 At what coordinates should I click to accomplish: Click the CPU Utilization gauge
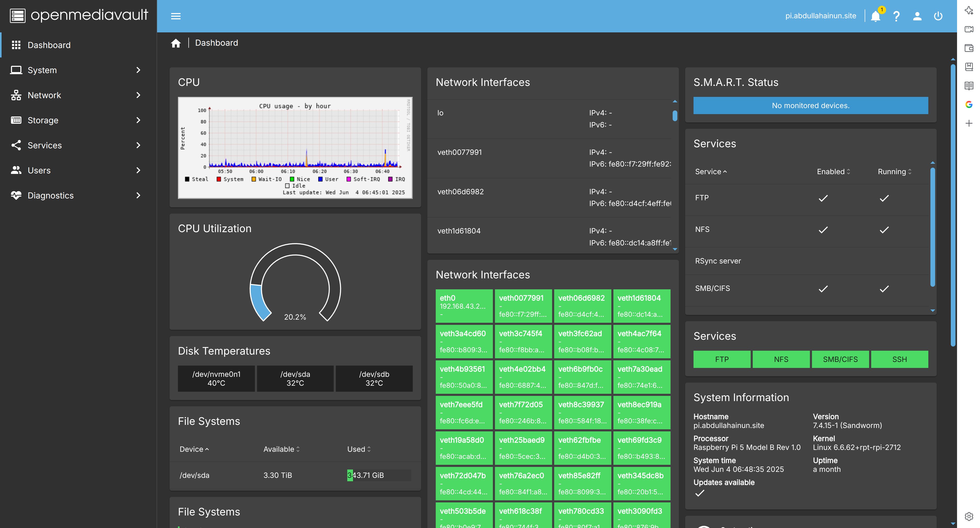(x=295, y=283)
